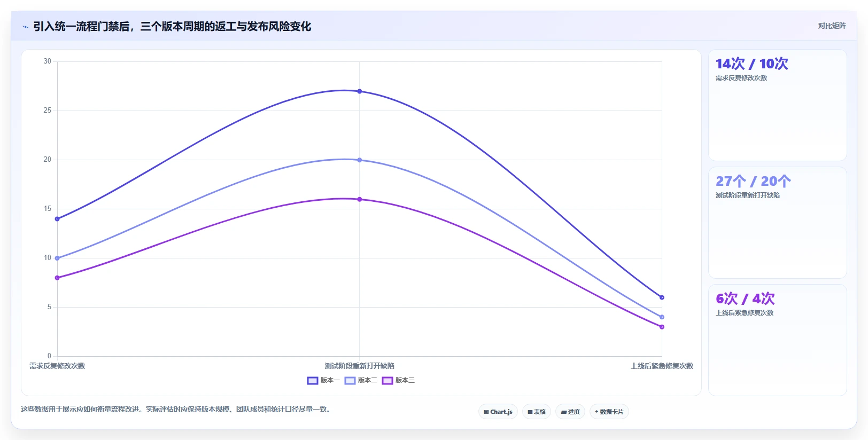Click the 14次 / 10次 card value
This screenshot has height=440, width=868.
[752, 64]
